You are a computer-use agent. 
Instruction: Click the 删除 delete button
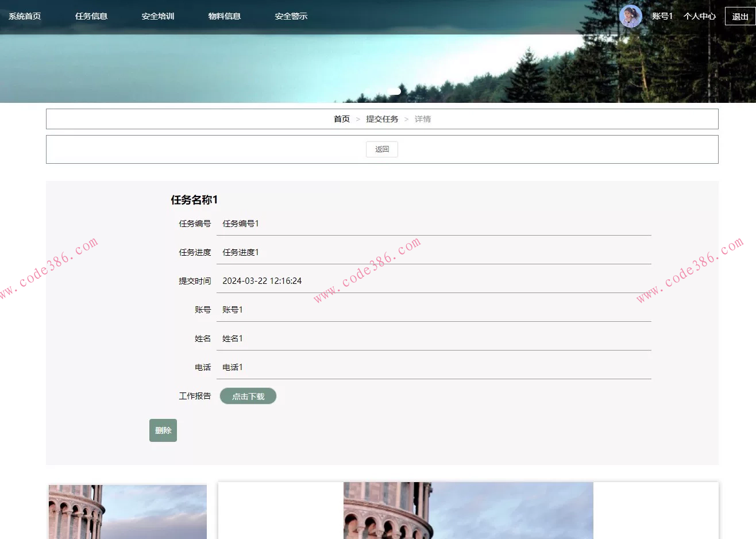[163, 430]
